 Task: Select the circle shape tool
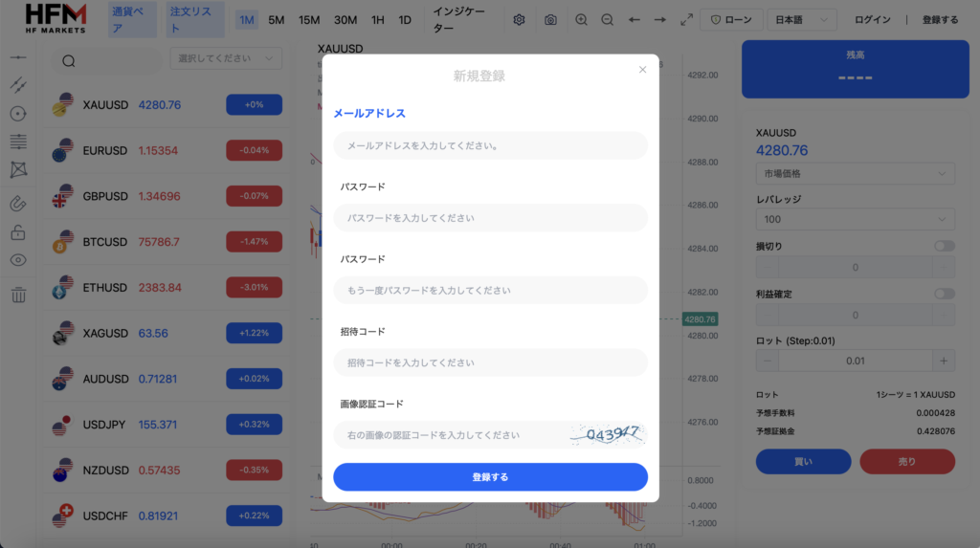pos(18,114)
